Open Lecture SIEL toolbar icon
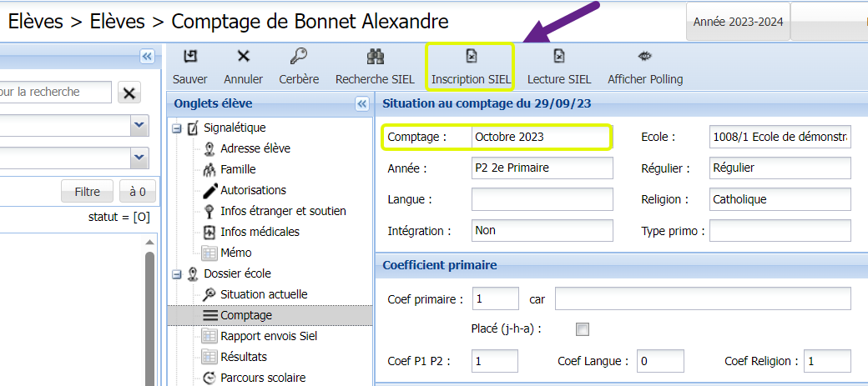This screenshot has width=868, height=386. pyautogui.click(x=558, y=57)
